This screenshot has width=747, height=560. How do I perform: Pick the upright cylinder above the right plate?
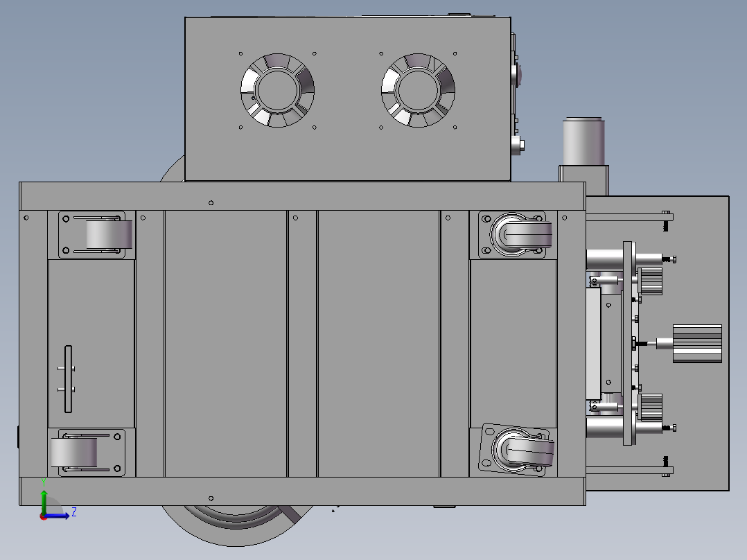(x=583, y=141)
